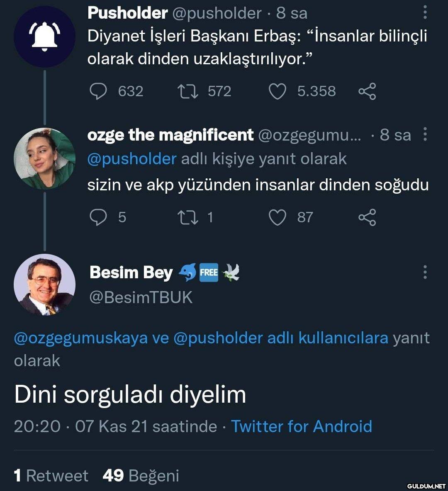The width and height of the screenshot is (448, 491).
Task: Open the @pusholder mention in ozge's reply
Action: tap(132, 159)
